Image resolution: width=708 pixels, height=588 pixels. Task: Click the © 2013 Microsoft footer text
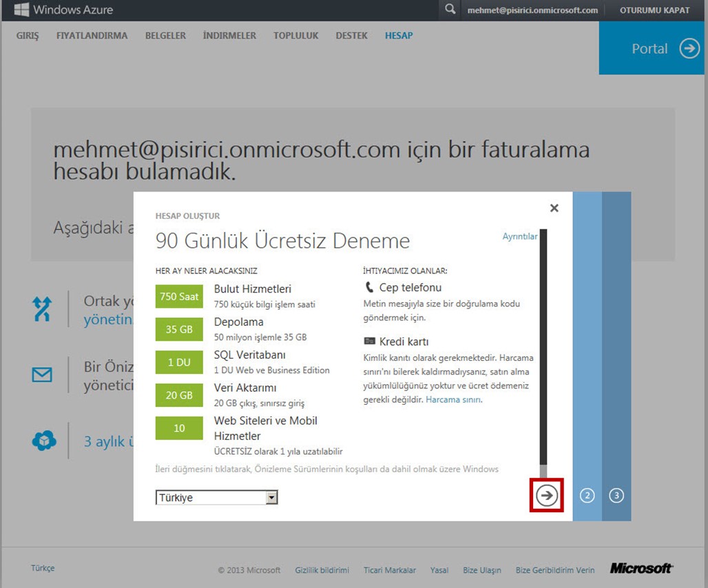click(249, 570)
